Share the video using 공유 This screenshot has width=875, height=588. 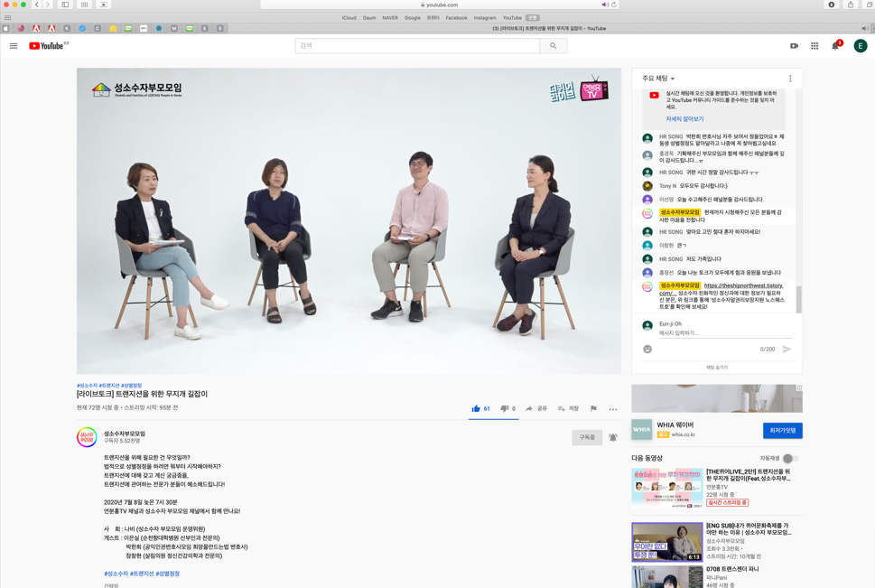pos(535,409)
